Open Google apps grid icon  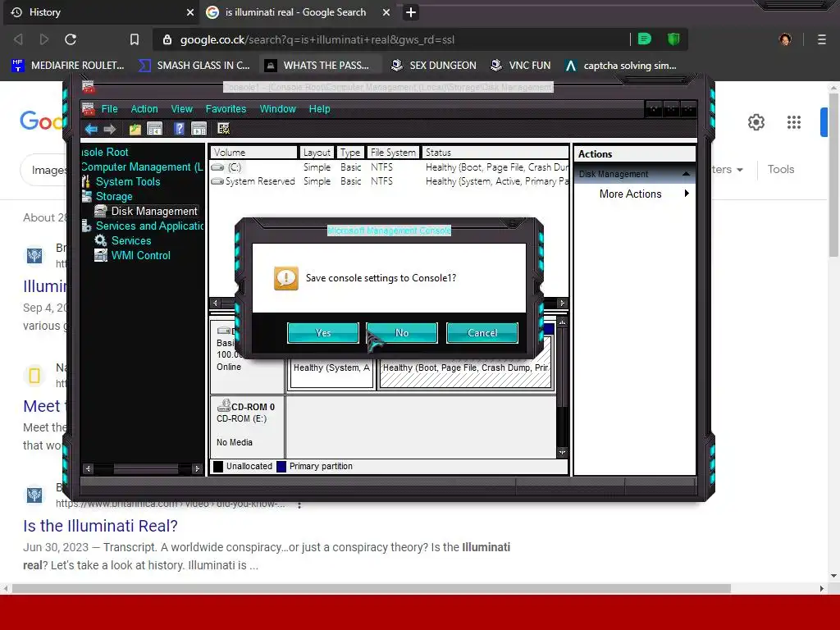coord(793,122)
